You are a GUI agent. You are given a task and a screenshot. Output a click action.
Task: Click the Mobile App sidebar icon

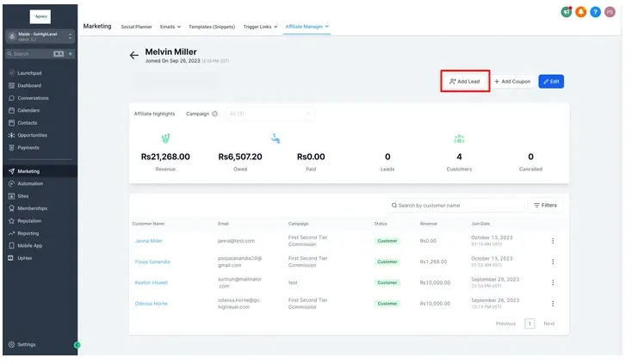point(11,245)
